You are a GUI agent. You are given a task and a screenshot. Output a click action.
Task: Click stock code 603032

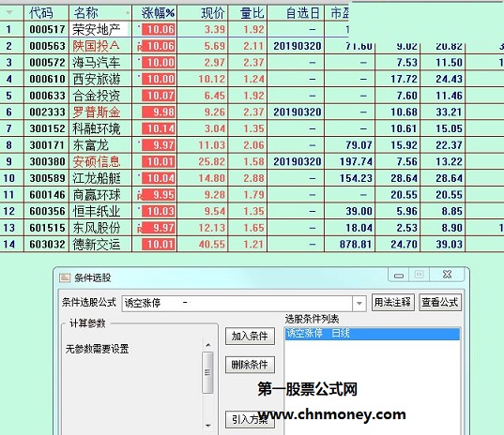(47, 245)
